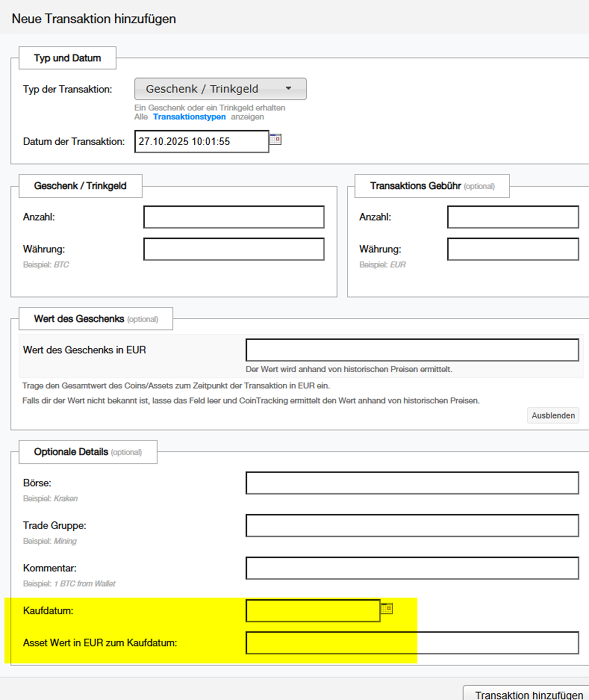589x700 pixels.
Task: Click the Geschenk / Trinkgeld section heading
Action: [x=80, y=186]
